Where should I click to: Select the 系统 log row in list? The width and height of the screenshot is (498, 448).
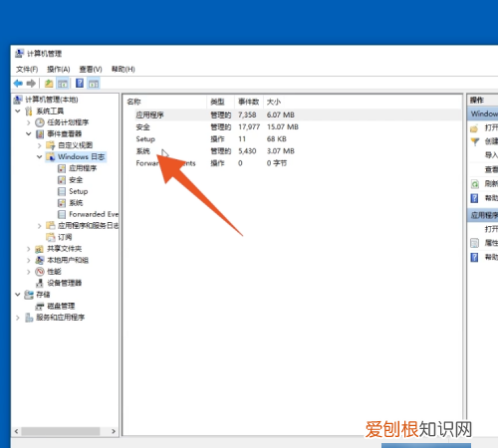click(292, 151)
